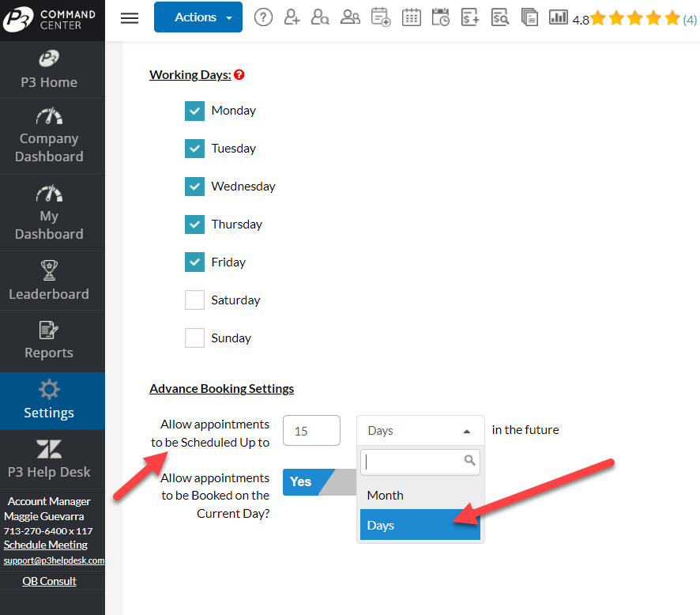Screen dimensions: 700x615
Task: Check the Sunday working day box
Action: (x=195, y=338)
